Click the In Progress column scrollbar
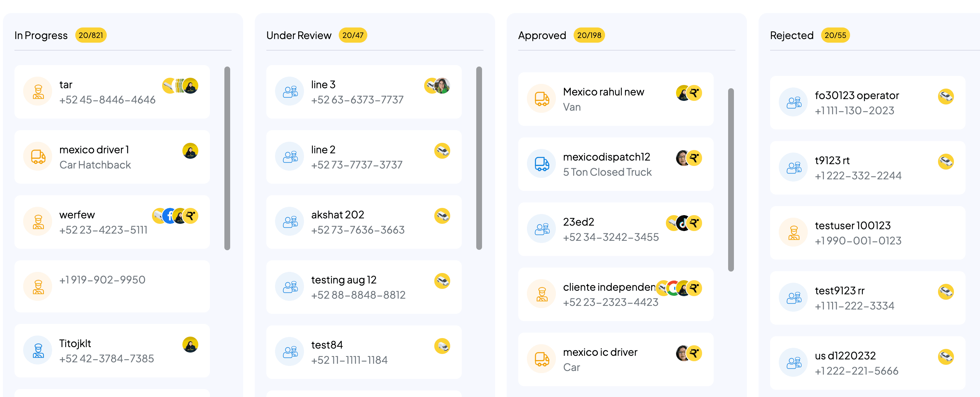The height and width of the screenshot is (397, 980). click(x=227, y=158)
